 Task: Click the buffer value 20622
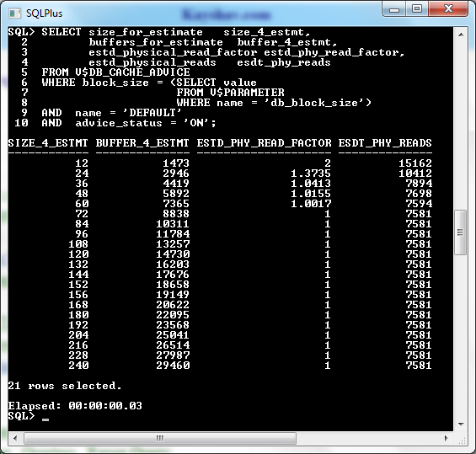point(173,305)
